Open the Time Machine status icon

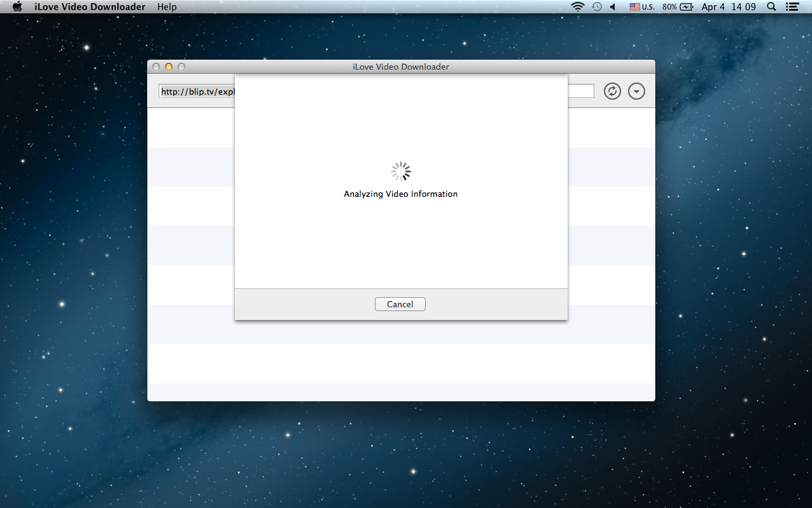tap(597, 7)
